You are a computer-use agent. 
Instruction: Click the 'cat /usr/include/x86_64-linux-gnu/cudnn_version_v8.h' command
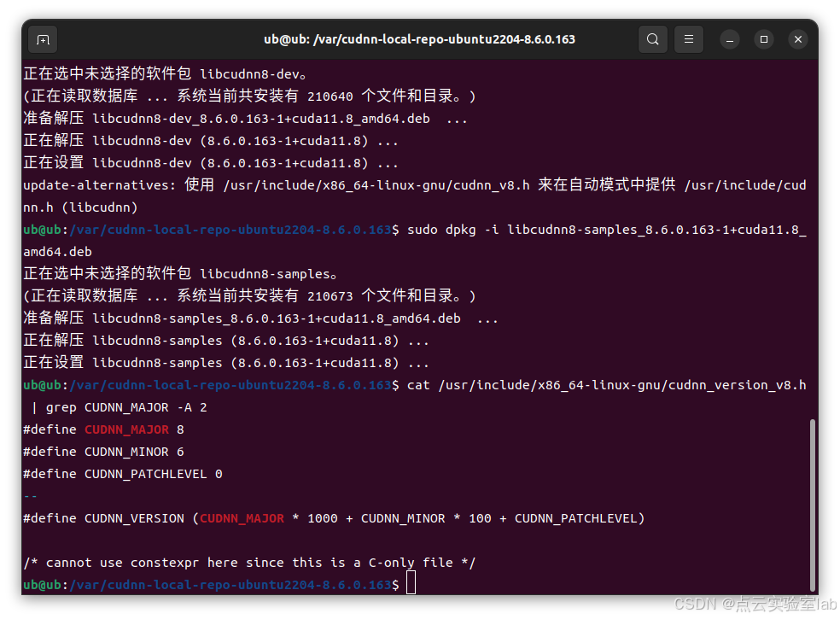point(606,385)
